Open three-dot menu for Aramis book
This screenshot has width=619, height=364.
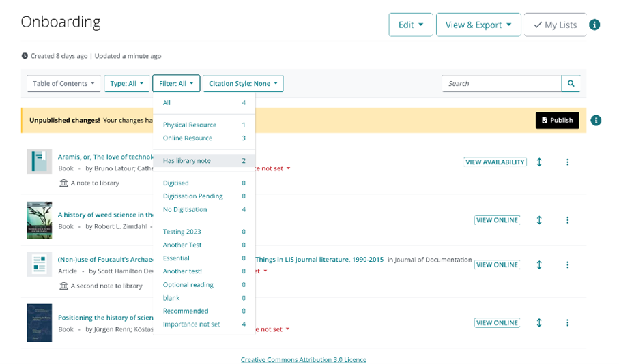click(x=567, y=162)
